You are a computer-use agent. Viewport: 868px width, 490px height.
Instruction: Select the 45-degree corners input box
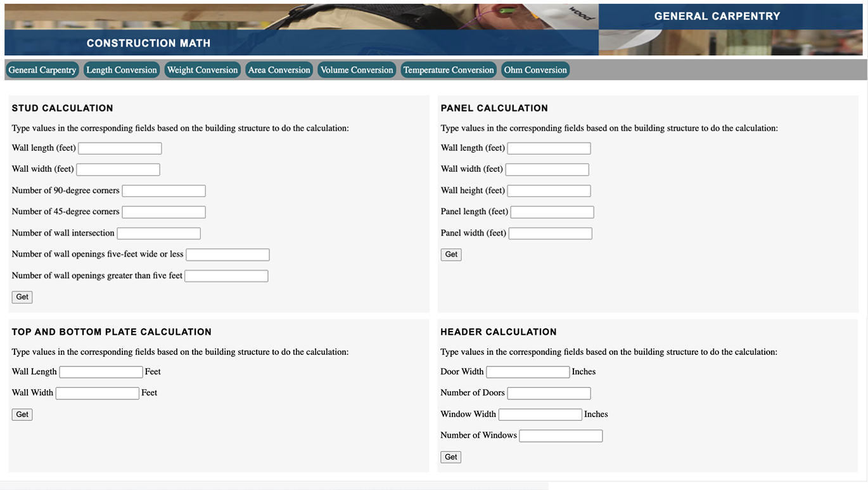[x=163, y=212]
